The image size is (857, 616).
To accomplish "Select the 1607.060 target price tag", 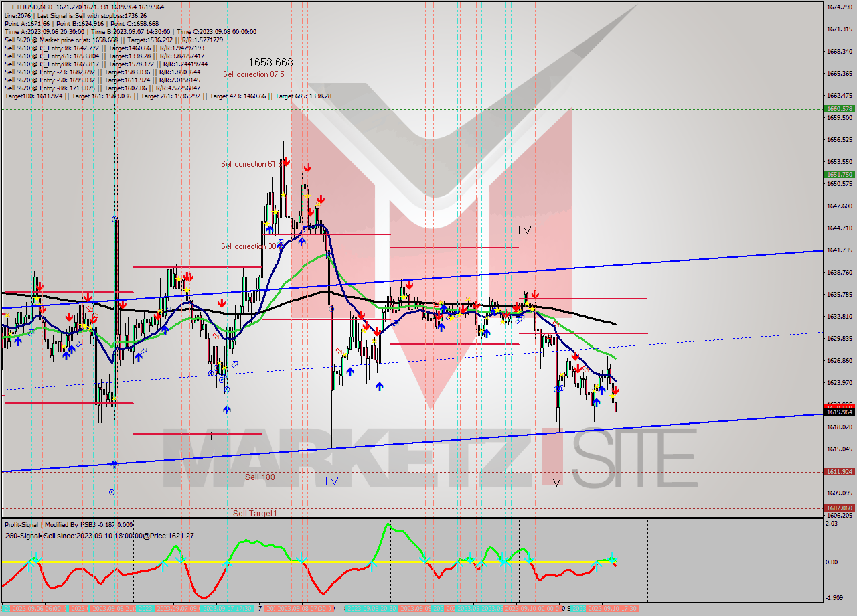I will (838, 509).
